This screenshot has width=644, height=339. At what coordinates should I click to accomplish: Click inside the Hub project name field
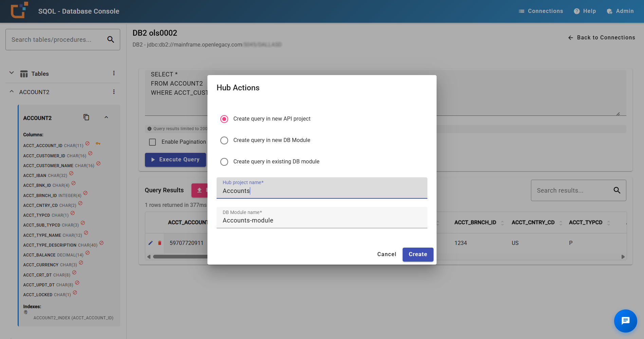(x=321, y=190)
